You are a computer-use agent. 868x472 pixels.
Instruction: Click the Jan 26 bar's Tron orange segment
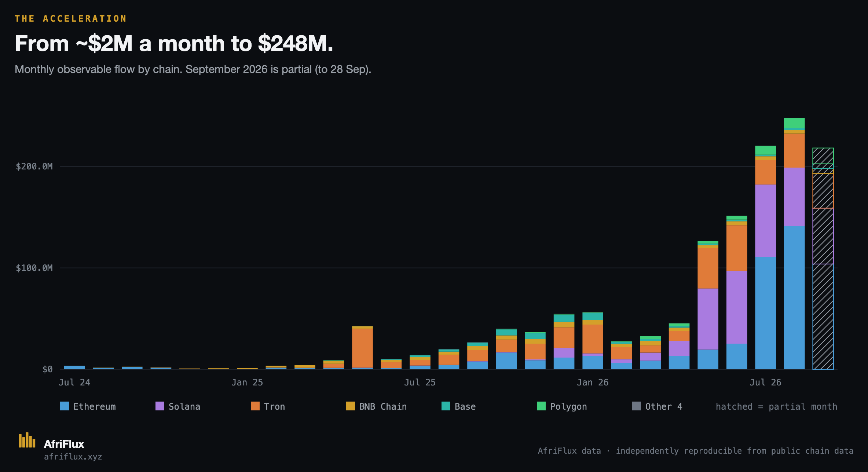(593, 339)
